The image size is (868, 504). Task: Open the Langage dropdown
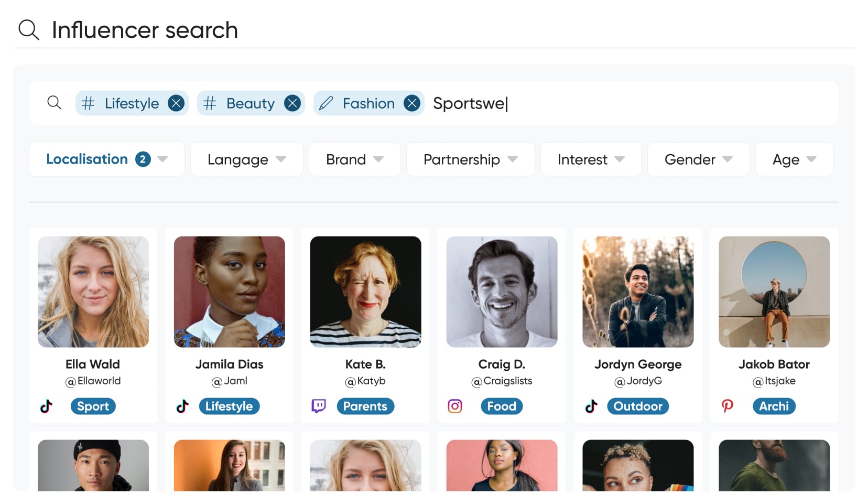[x=246, y=159]
